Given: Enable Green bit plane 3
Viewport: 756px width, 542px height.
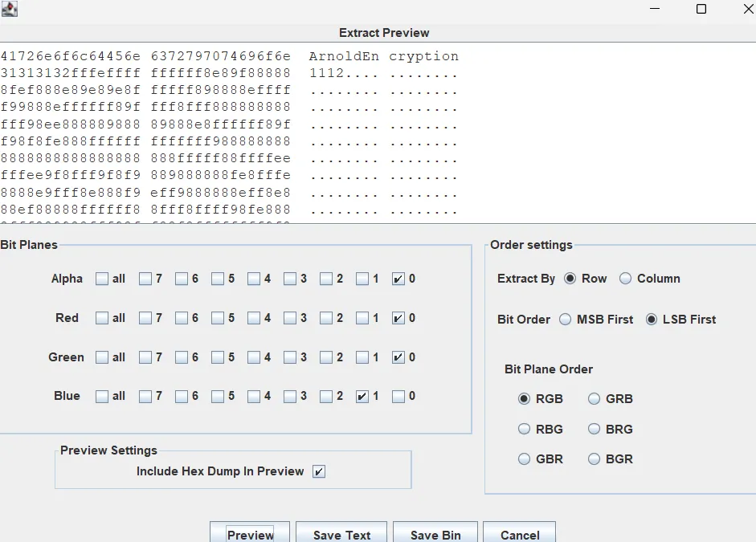Looking at the screenshot, I should 290,357.
